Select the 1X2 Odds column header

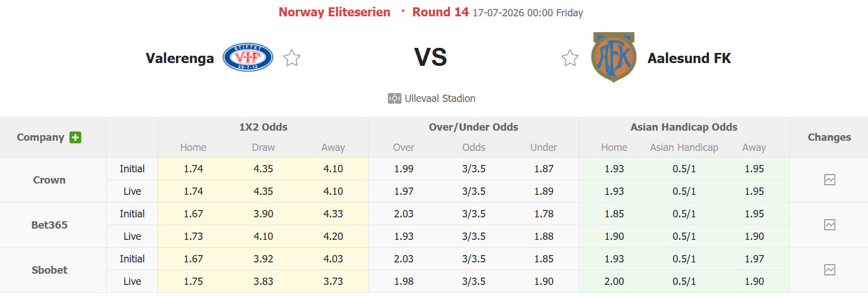[x=263, y=127]
